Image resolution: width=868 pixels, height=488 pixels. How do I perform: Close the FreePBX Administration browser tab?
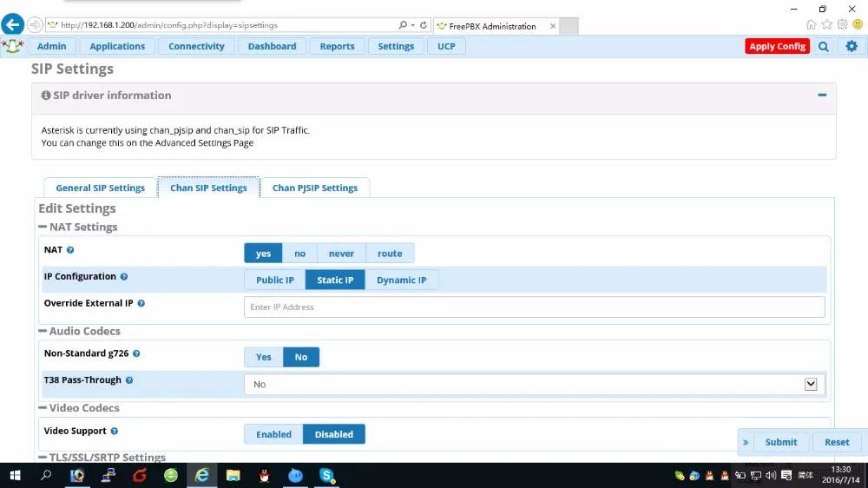click(552, 26)
